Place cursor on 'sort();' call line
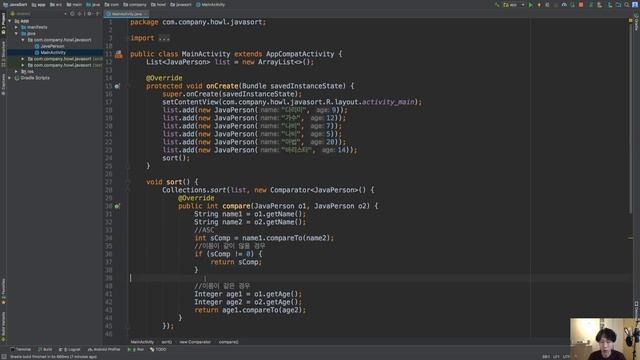 point(176,158)
